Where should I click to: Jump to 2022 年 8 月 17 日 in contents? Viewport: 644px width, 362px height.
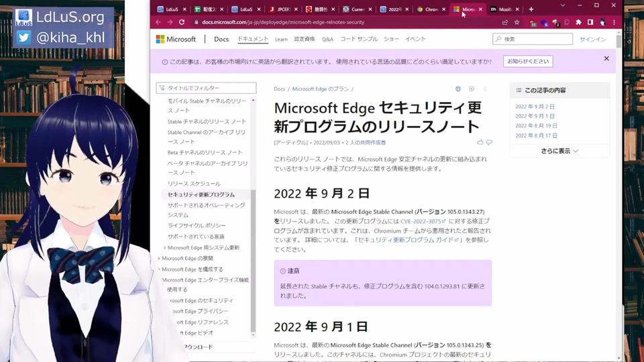click(537, 135)
